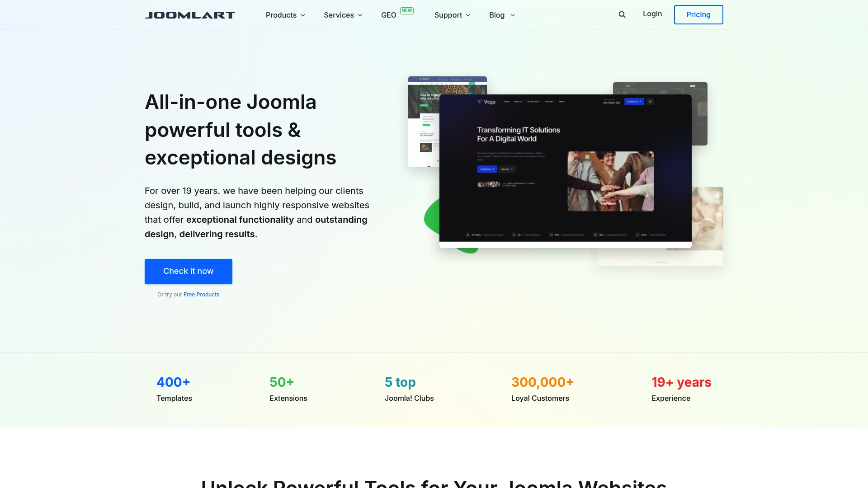Open the Support dropdown menu

pyautogui.click(x=452, y=15)
